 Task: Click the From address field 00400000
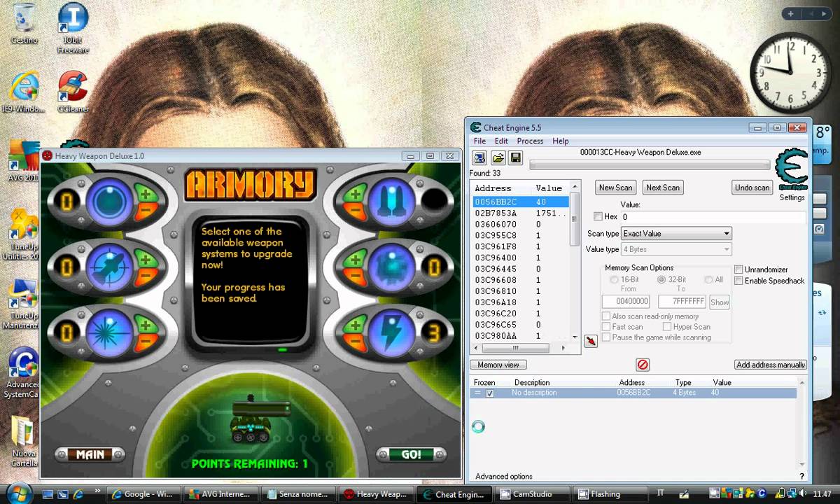point(626,302)
